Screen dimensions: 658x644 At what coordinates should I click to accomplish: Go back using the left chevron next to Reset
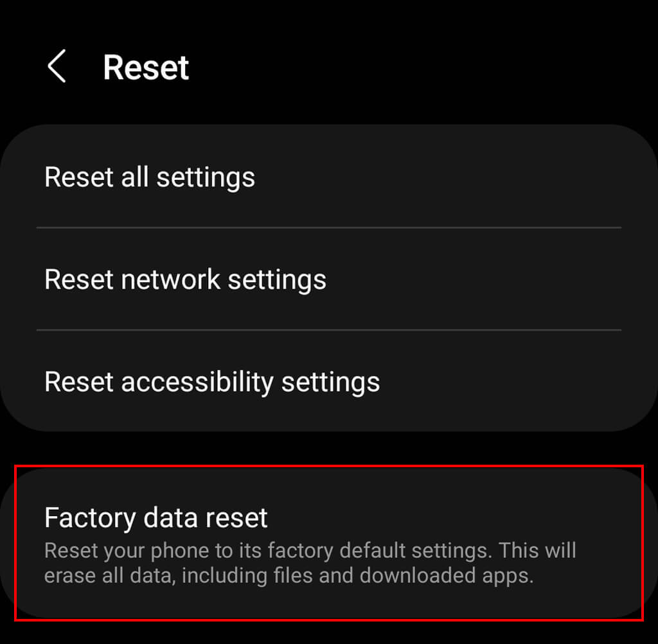(x=57, y=66)
